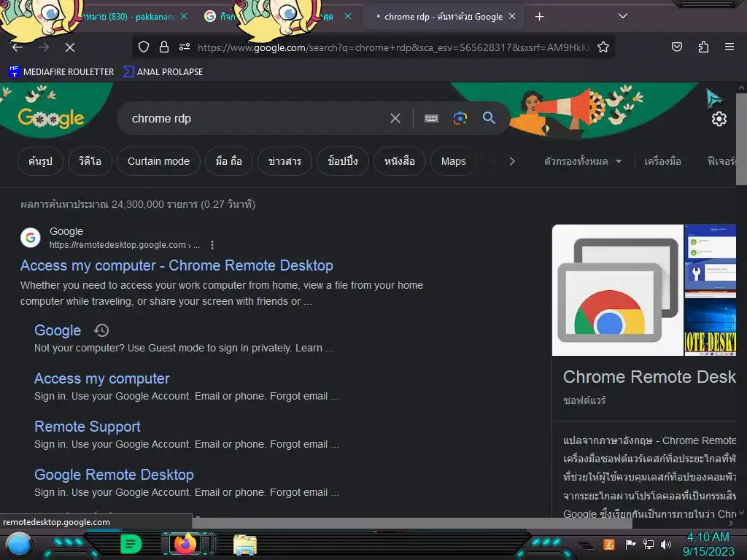Click the Chrome Remote Desktop panel title
The image size is (747, 560).
[649, 377]
